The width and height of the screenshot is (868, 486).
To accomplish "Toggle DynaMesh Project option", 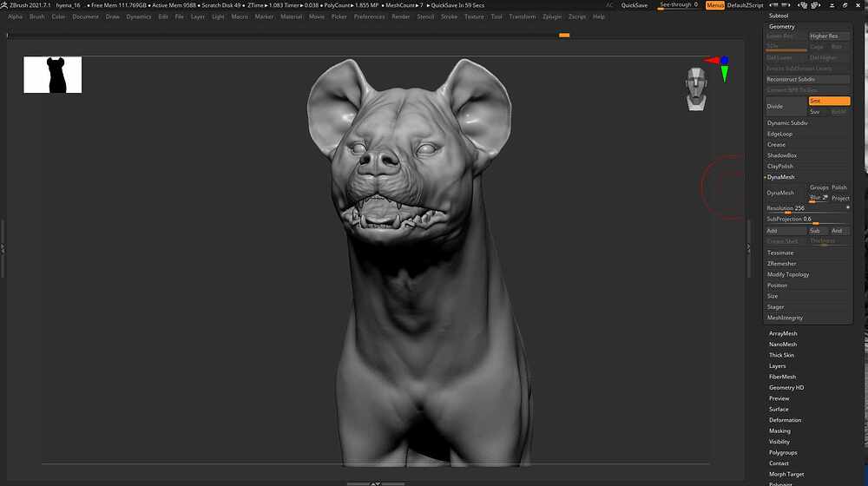I will click(839, 198).
